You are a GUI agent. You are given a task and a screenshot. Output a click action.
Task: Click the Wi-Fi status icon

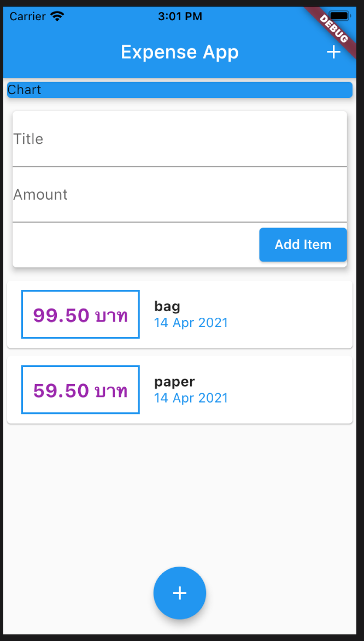pyautogui.click(x=57, y=16)
